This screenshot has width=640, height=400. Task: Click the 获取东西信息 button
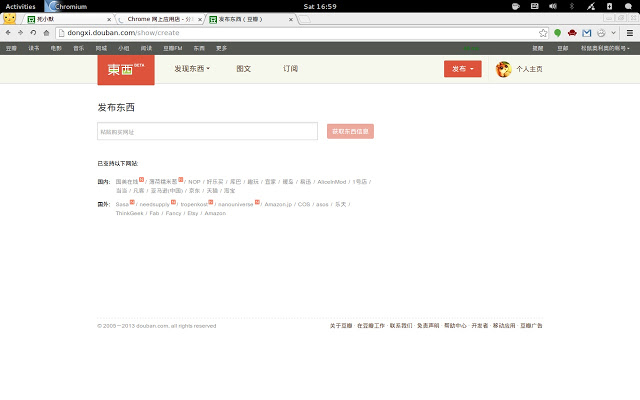[x=350, y=131]
